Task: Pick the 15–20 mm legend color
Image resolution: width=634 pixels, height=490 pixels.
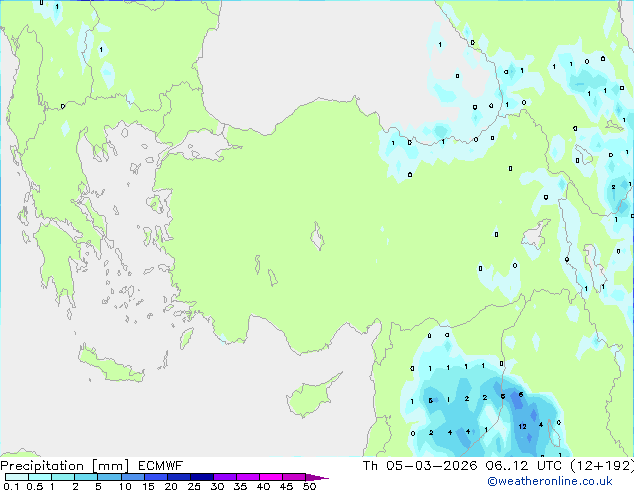Action: [156, 477]
